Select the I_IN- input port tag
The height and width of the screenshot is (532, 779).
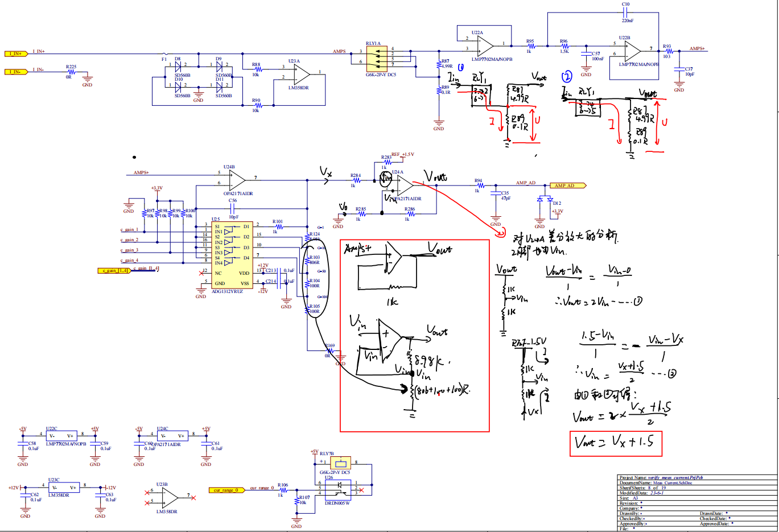pos(16,72)
